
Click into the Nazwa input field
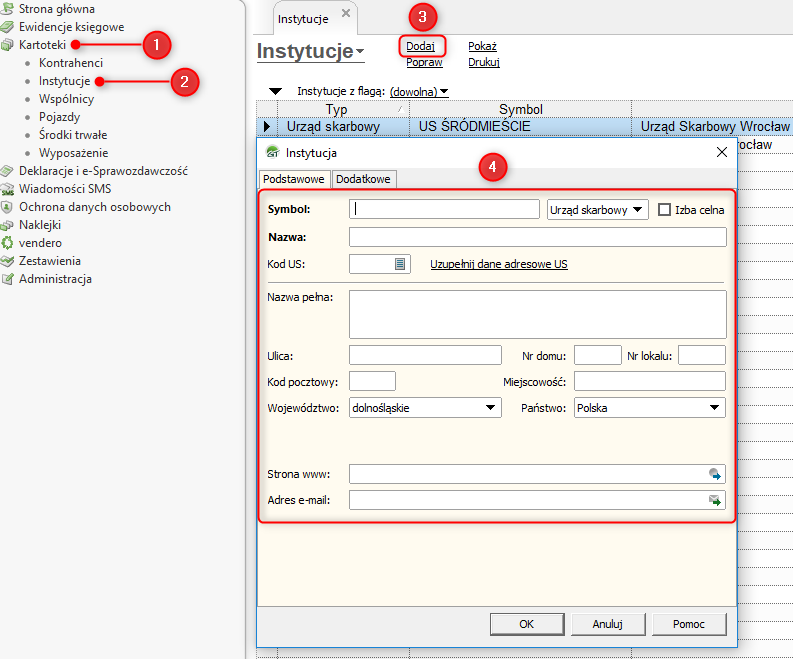537,237
